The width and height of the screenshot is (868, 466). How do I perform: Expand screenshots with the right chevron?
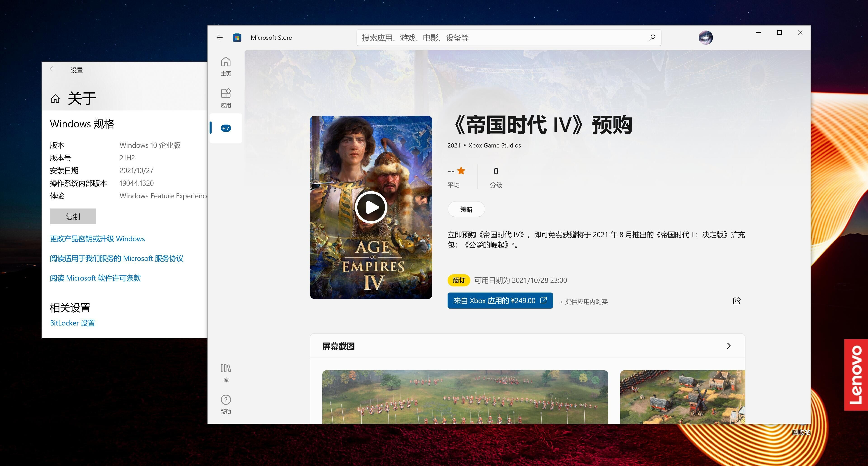(x=729, y=346)
